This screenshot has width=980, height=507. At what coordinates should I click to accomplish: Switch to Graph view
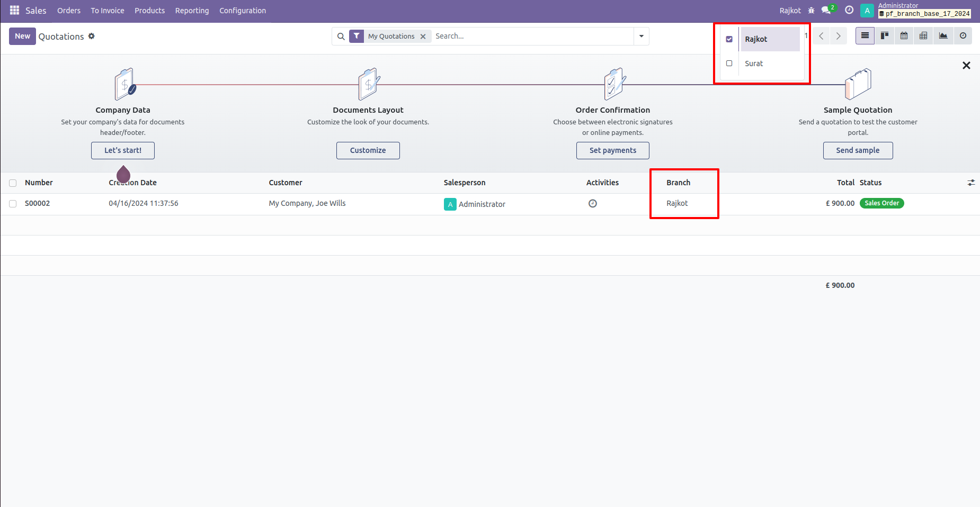(943, 36)
